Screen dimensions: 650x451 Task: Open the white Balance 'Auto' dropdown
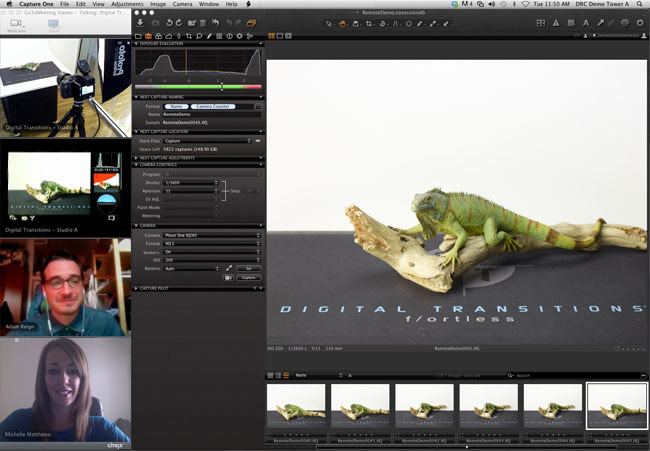tap(191, 269)
